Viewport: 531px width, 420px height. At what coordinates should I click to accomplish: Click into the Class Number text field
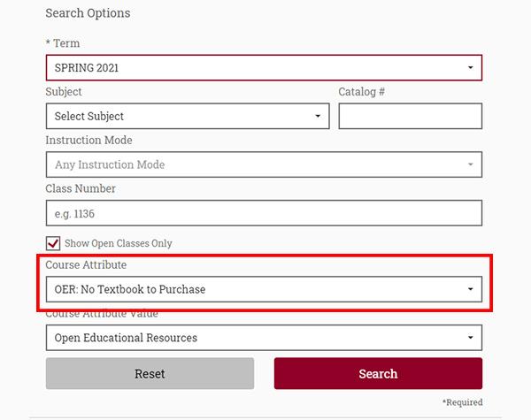point(264,213)
